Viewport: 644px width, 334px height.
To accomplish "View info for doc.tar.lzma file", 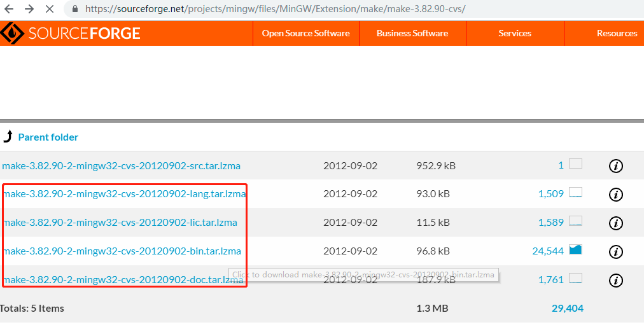I will coord(615,281).
